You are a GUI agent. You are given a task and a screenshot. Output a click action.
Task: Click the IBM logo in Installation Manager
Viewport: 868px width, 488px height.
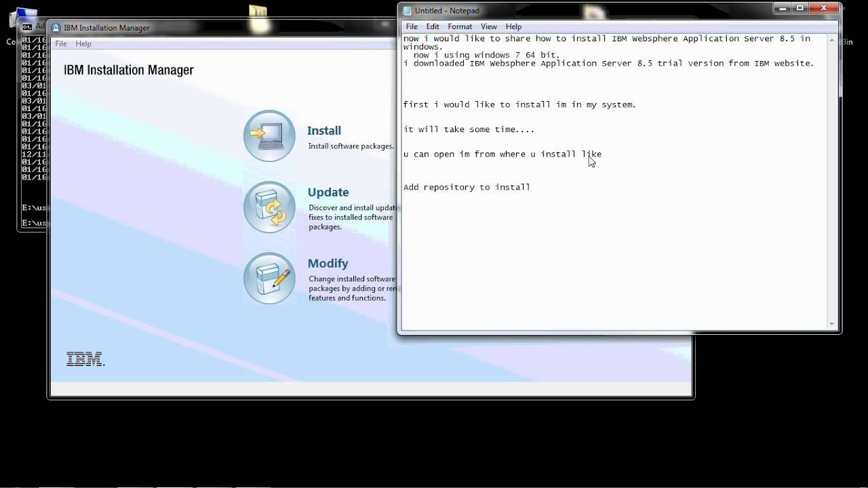click(85, 360)
